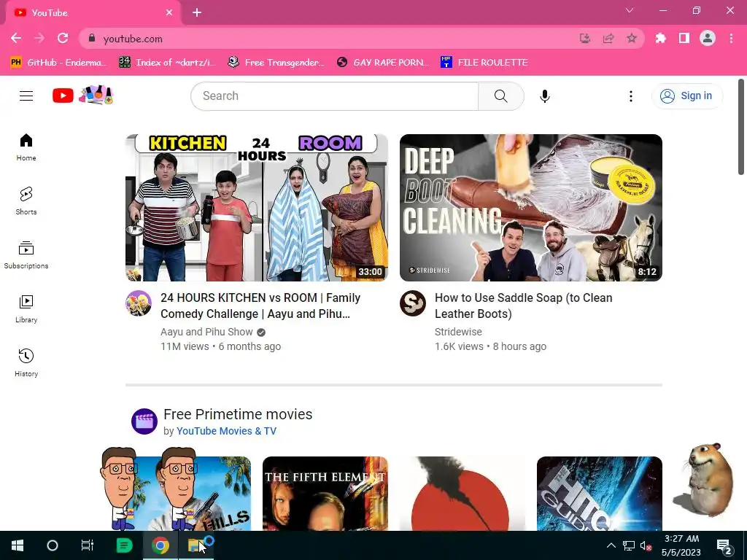Click Stridewise channel name
Image resolution: width=747 pixels, height=560 pixels.
[x=458, y=332]
